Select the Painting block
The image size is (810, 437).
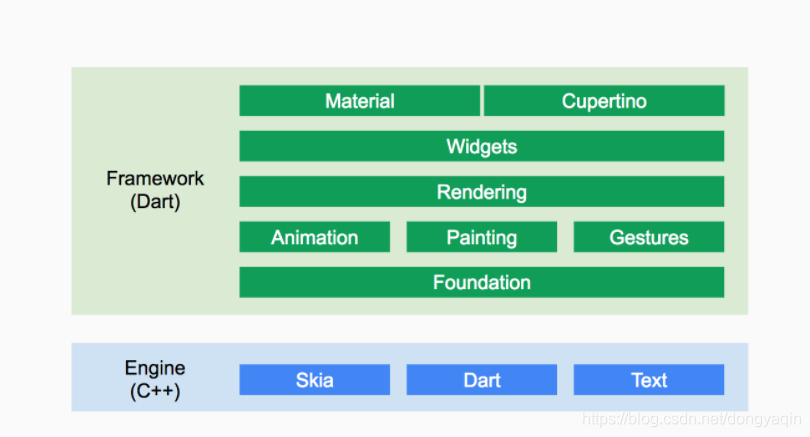tap(481, 237)
